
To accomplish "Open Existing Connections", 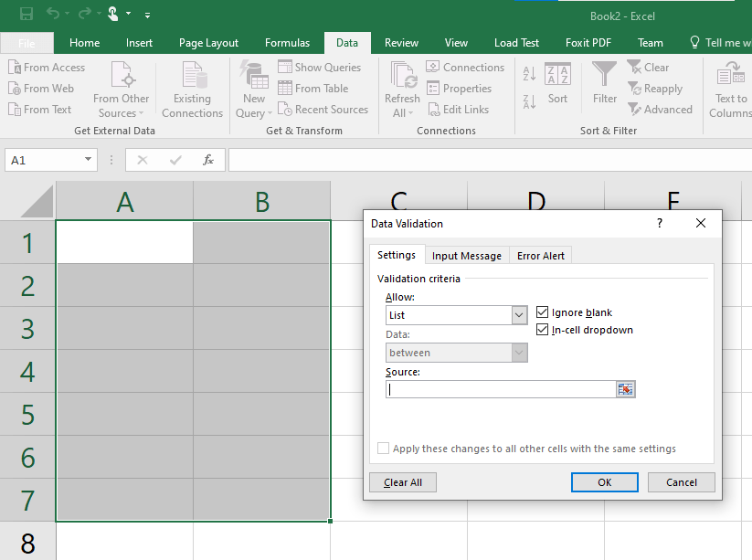I will pyautogui.click(x=192, y=90).
